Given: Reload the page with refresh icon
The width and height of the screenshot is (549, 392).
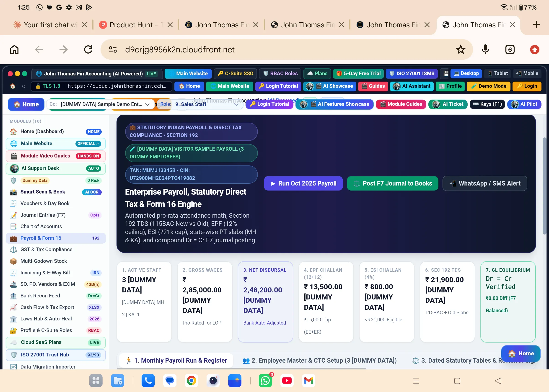Looking at the screenshot, I should pyautogui.click(x=88, y=49).
